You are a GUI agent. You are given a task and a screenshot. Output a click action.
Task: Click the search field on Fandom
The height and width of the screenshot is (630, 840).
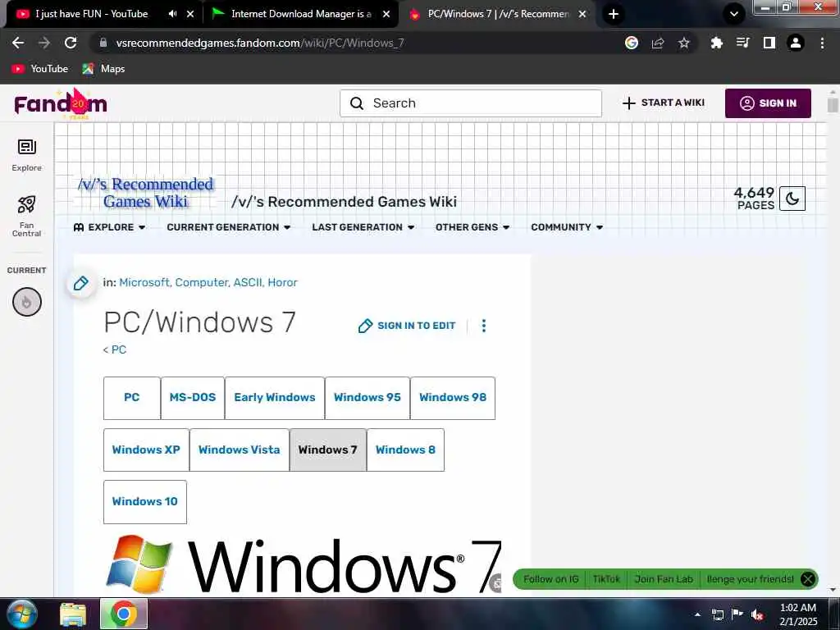pos(470,103)
